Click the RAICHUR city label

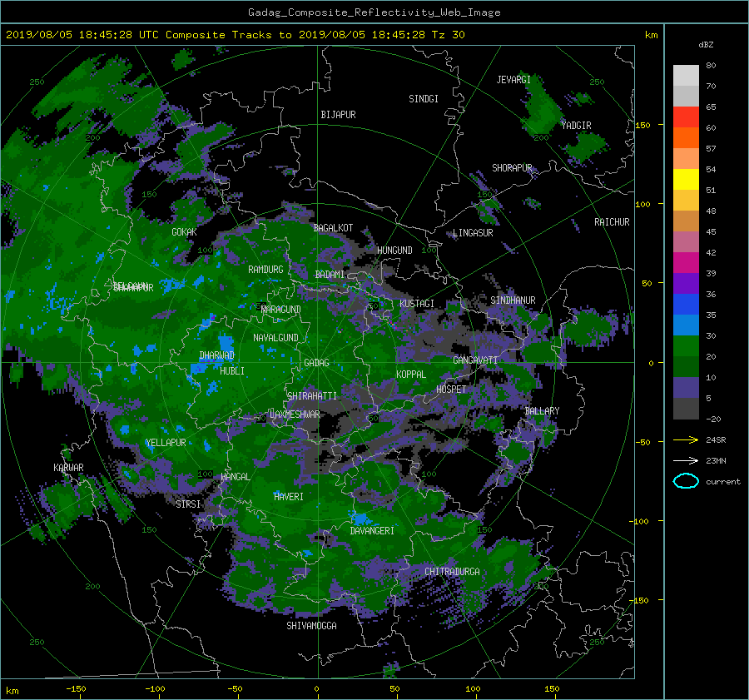pyautogui.click(x=612, y=222)
